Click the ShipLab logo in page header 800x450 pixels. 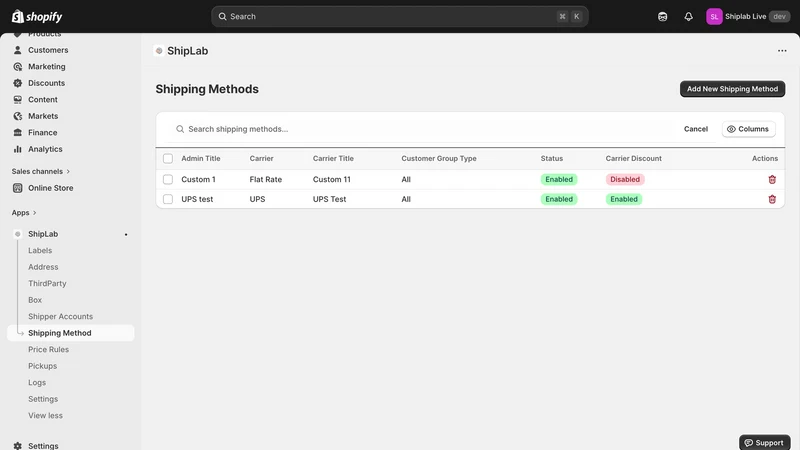(x=159, y=51)
